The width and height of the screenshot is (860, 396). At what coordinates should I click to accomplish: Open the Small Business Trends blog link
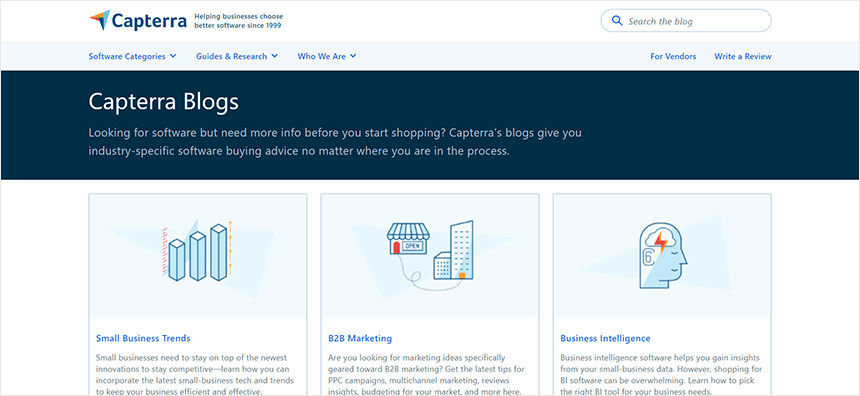pos(143,338)
